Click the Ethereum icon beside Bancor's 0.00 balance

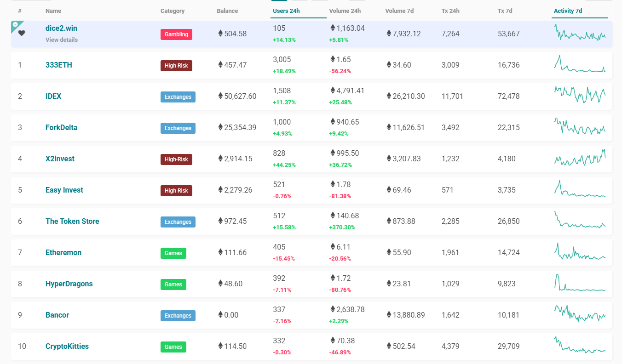[220, 315]
